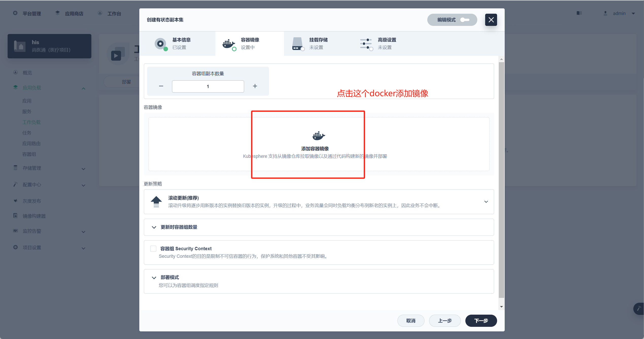Image resolution: width=644 pixels, height=339 pixels.
Task: Decrease the 容器组副本数量 with minus
Action: 161,86
